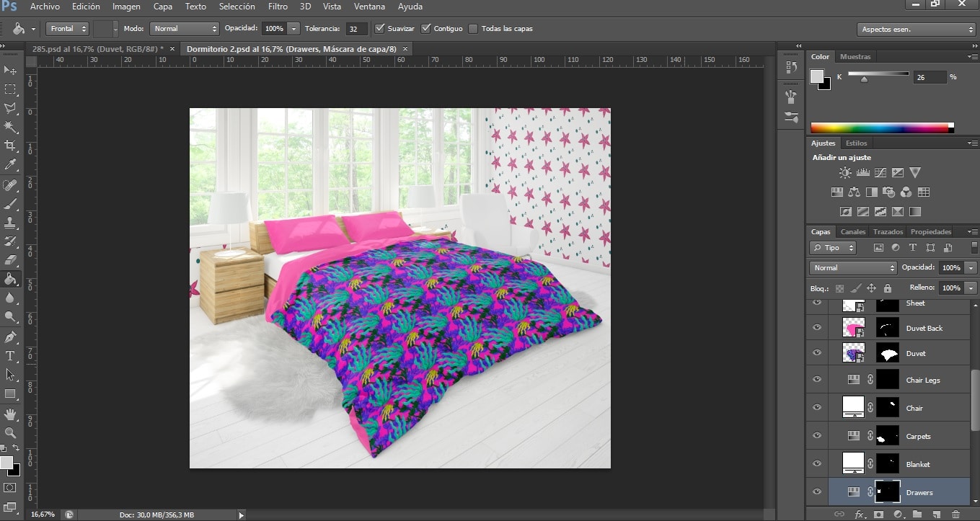Open the tool preset picker arrow
Image resolution: width=980 pixels, height=521 pixels.
coord(34,29)
